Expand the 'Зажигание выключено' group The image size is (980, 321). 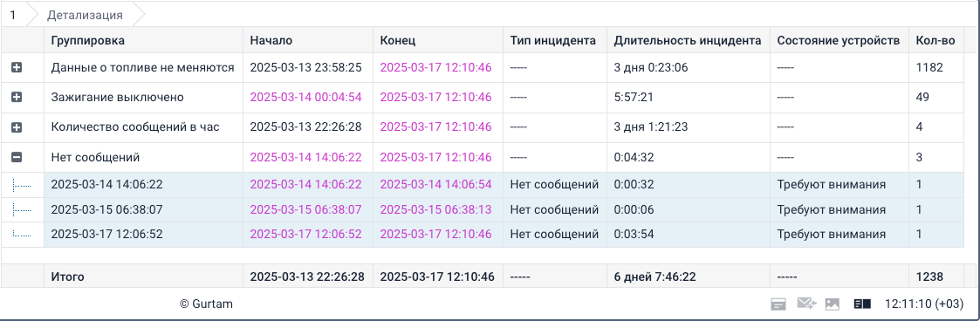point(17,98)
